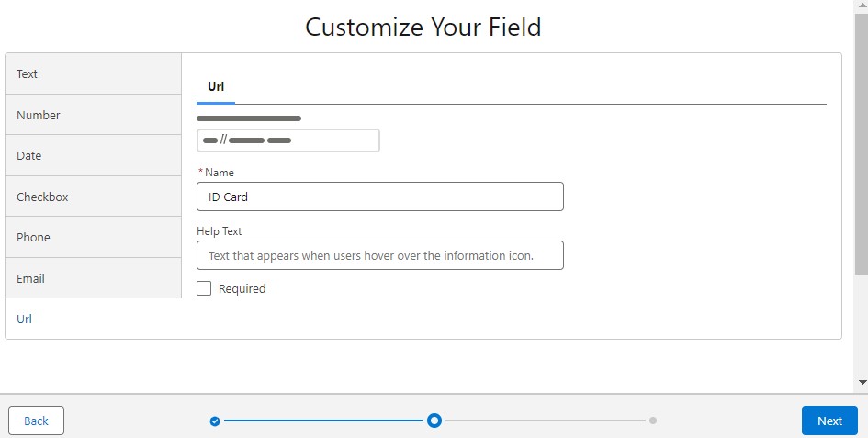This screenshot has width=868, height=438.
Task: Click the Name input containing ID Card
Action: point(379,197)
